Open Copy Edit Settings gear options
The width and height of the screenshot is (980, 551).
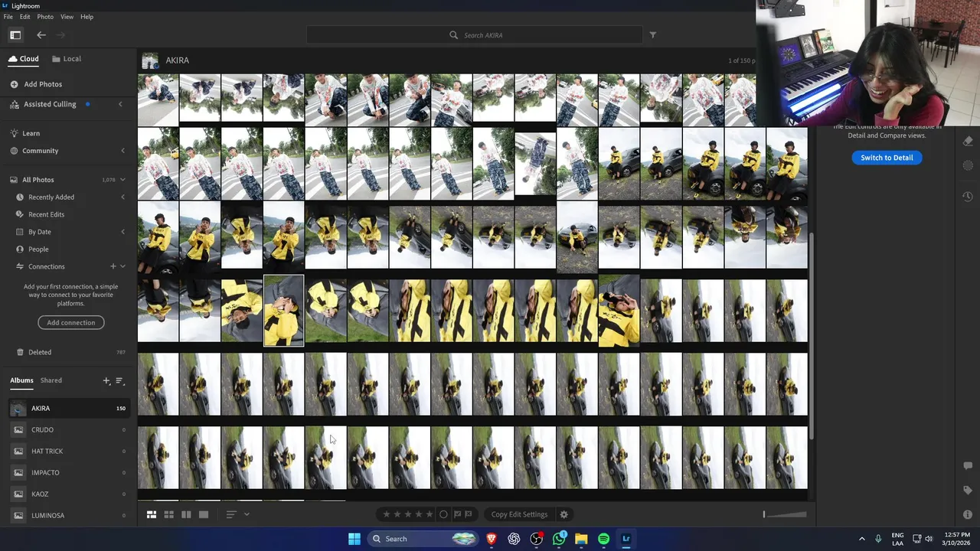[x=564, y=514]
